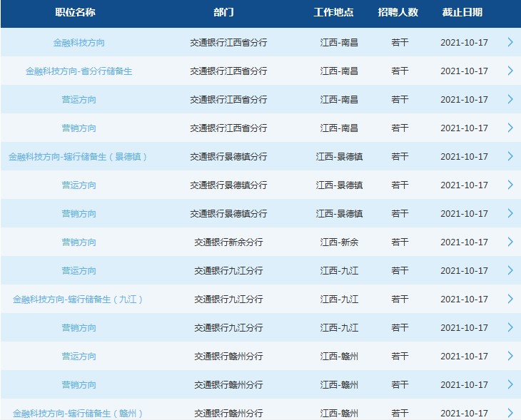The width and height of the screenshot is (521, 420).
Task: Click the arrow icon for 金融科技方向-省分行储备生 row
Action: (510, 71)
